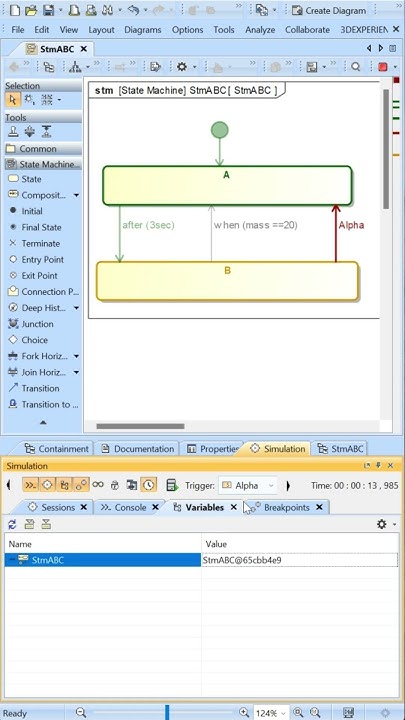The height and width of the screenshot is (720, 405).
Task: Open Deep History variants dropdown
Action: [x=76, y=308]
